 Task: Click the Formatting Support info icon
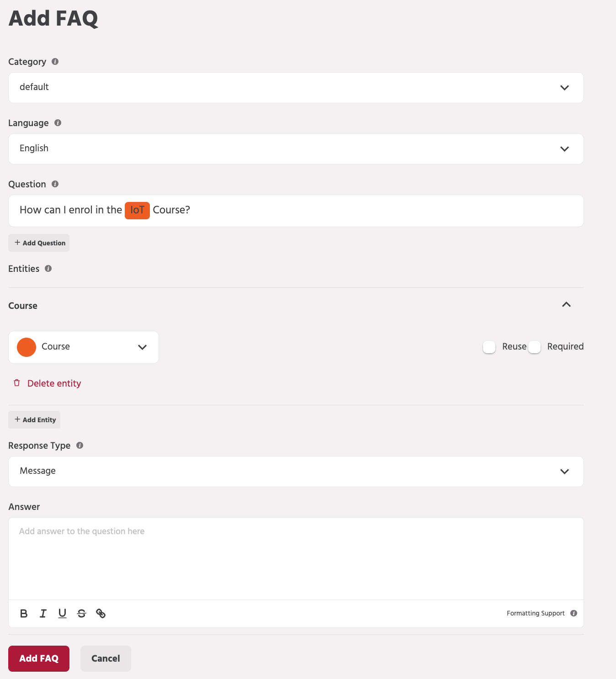coord(574,613)
